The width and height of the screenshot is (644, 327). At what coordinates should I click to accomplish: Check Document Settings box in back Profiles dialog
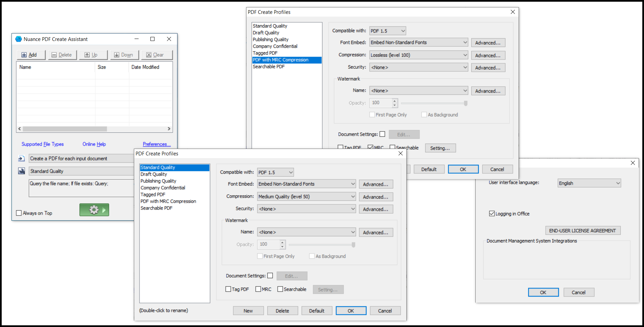[382, 134]
